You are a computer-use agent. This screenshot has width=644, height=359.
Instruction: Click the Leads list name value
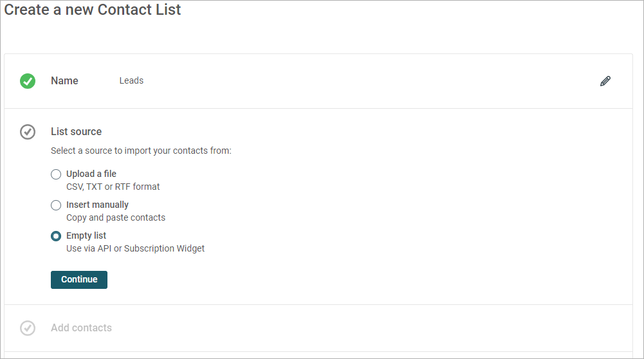click(131, 80)
